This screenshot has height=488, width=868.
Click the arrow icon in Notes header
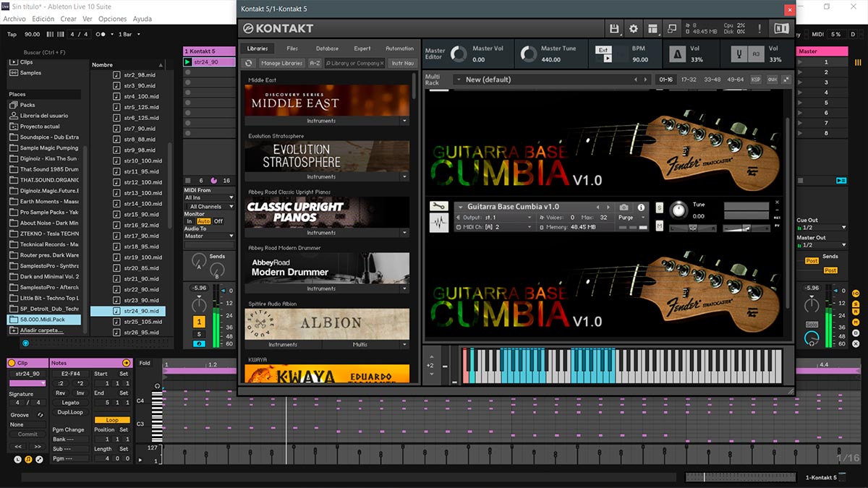point(127,363)
